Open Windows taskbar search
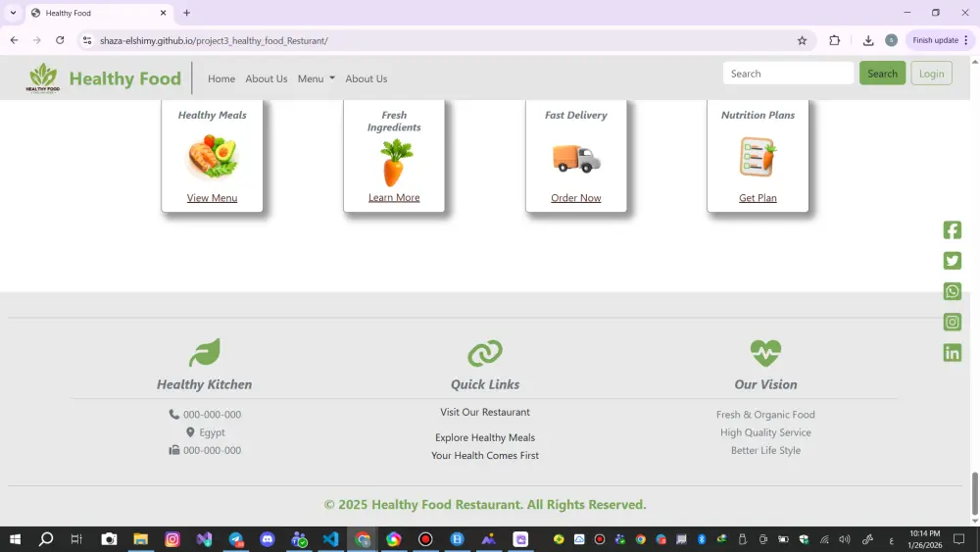The height and width of the screenshot is (552, 980). coord(46,539)
